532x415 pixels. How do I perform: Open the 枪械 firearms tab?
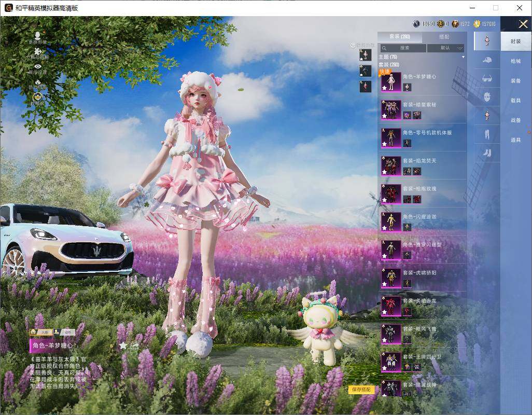click(516, 61)
